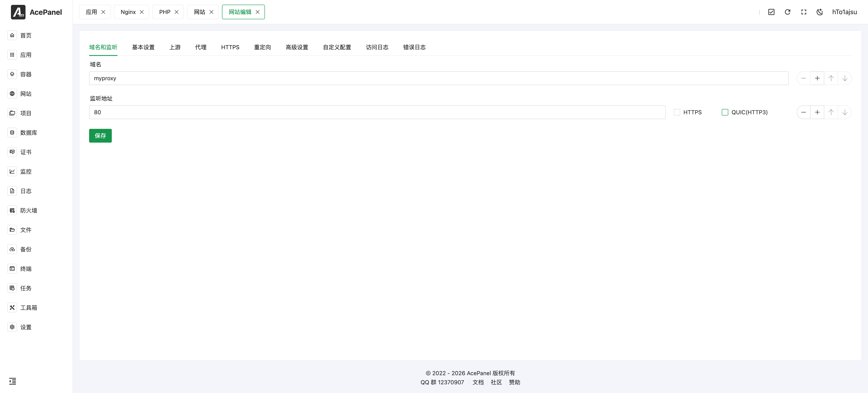Switch to the 基本设置 tab

pos(143,47)
